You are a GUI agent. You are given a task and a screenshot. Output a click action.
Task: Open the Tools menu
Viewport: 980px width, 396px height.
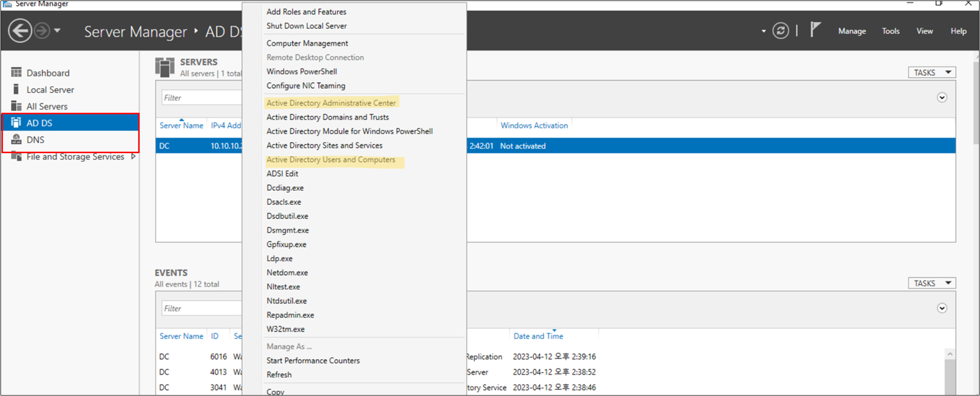pyautogui.click(x=891, y=31)
